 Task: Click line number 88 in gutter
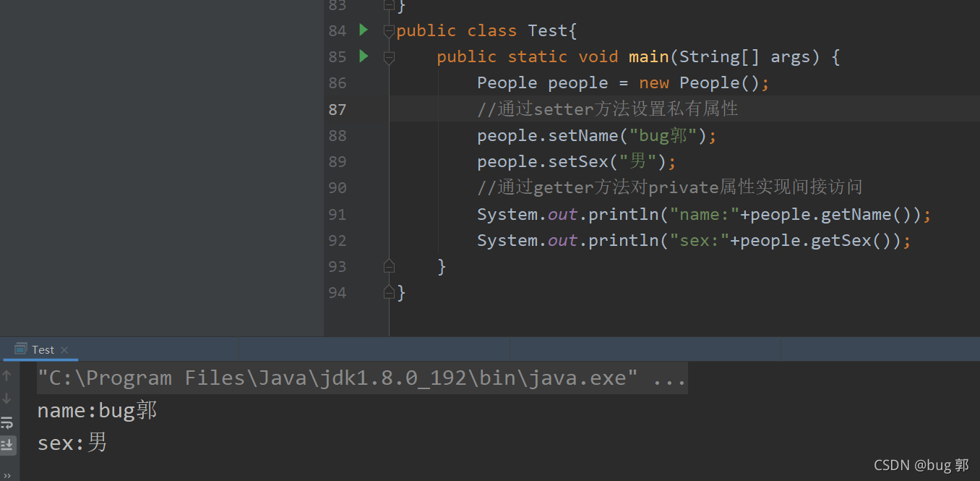click(x=338, y=135)
